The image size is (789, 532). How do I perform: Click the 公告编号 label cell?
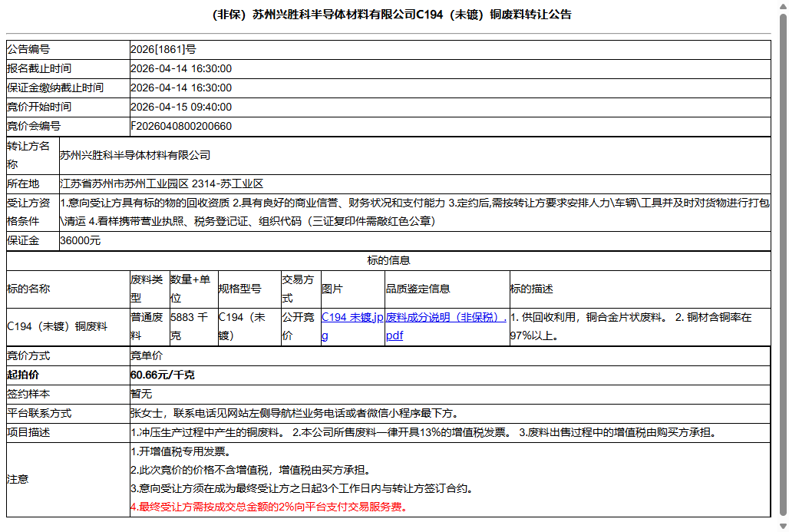tap(68, 49)
